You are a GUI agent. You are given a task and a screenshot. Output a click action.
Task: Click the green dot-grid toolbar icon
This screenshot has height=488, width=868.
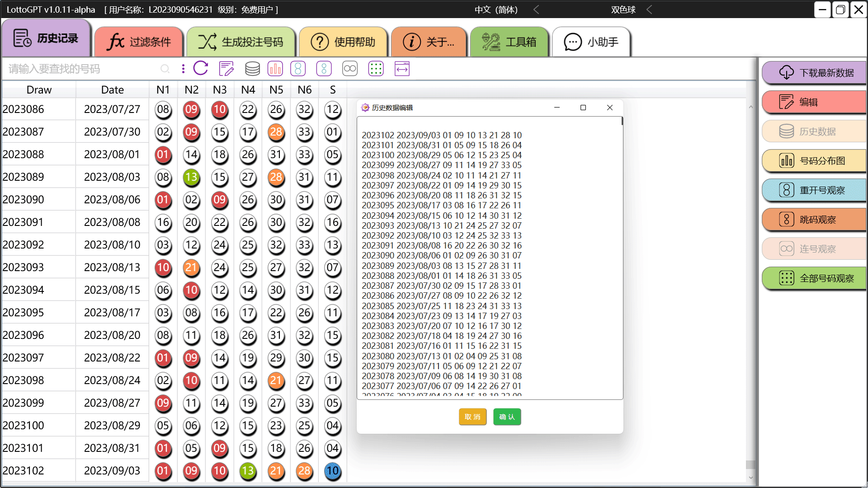coord(376,69)
